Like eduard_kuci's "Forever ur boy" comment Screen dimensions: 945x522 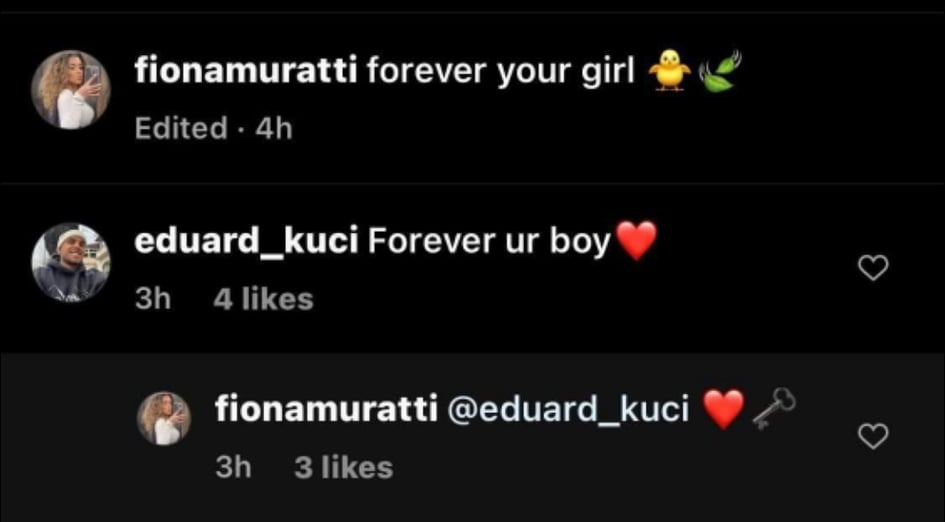point(872,268)
